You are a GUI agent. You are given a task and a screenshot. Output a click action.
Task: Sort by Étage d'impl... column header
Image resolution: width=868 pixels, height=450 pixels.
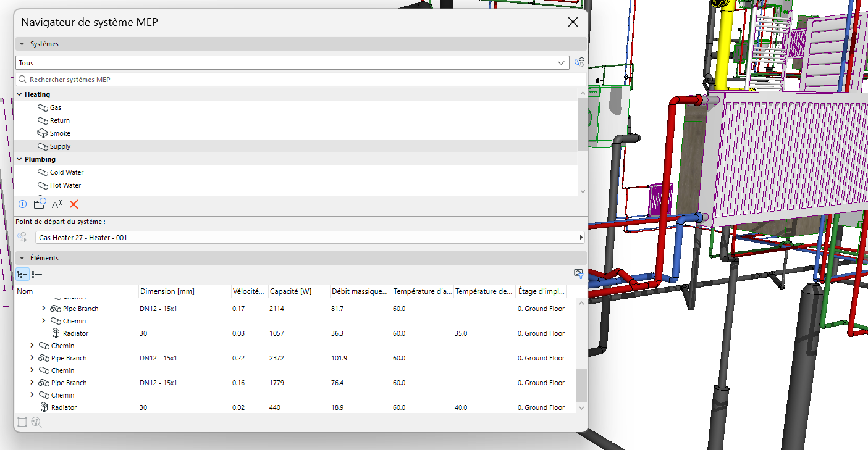pos(541,291)
